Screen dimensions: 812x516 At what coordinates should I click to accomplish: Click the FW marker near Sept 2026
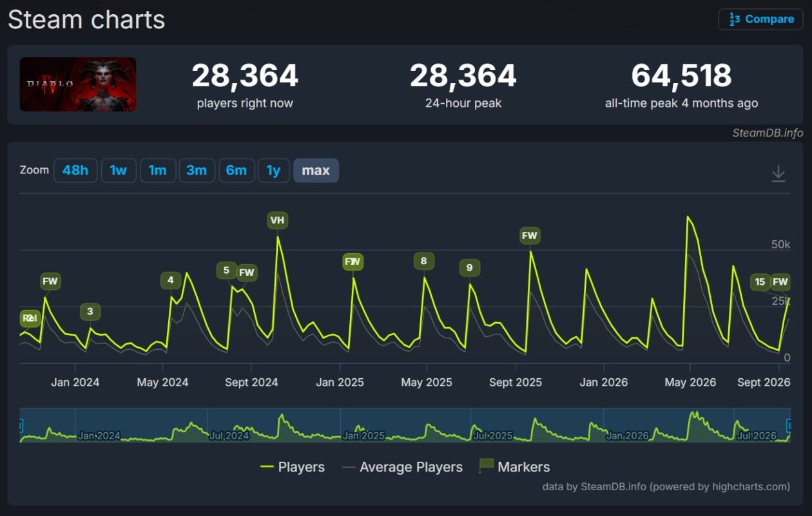(780, 282)
